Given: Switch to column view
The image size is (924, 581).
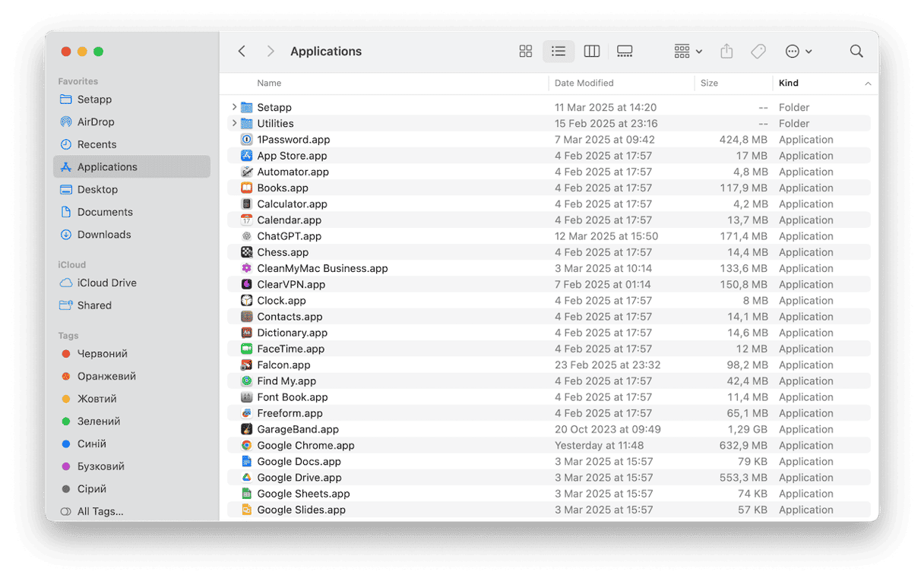Looking at the screenshot, I should pyautogui.click(x=591, y=52).
